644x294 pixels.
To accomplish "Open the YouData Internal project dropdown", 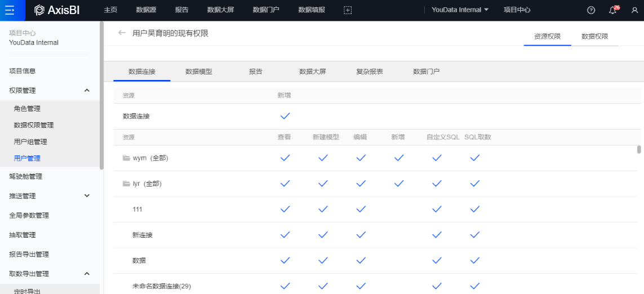I will point(460,10).
